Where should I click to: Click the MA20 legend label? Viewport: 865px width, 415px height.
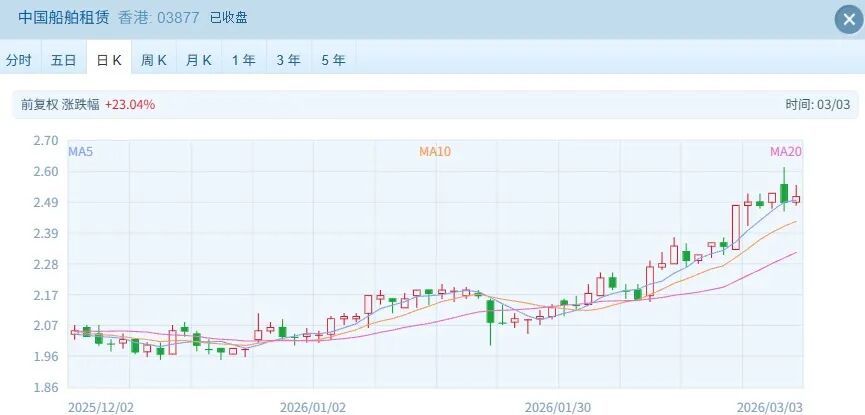click(786, 152)
